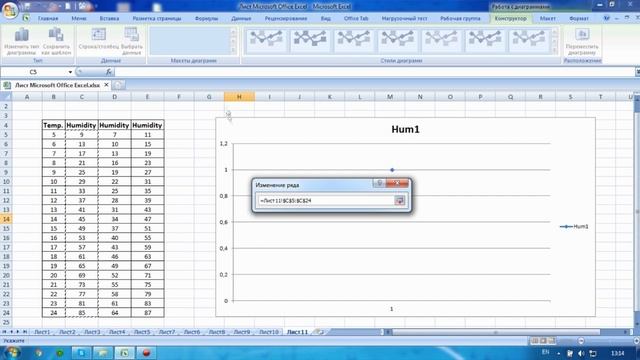
Task: Expand Стили диаграмм gallery more arrow
Action: point(555,50)
